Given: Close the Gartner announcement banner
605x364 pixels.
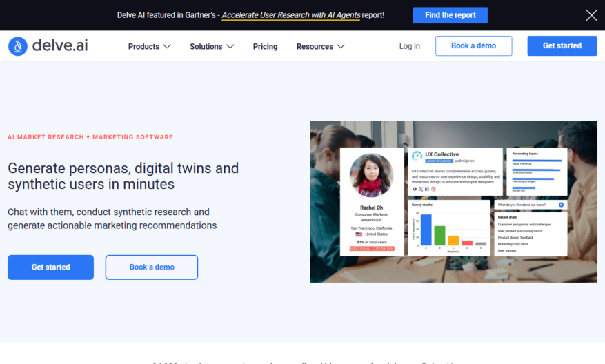Looking at the screenshot, I should click(591, 15).
